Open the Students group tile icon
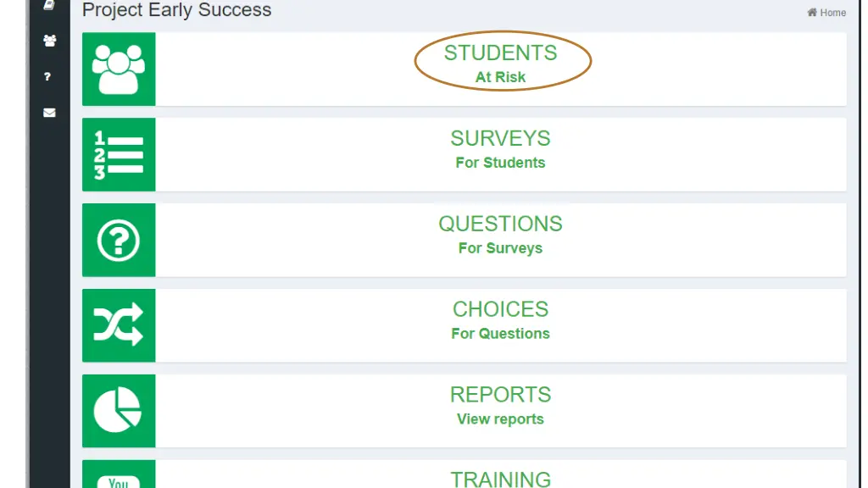The height and width of the screenshot is (488, 868). click(x=119, y=69)
